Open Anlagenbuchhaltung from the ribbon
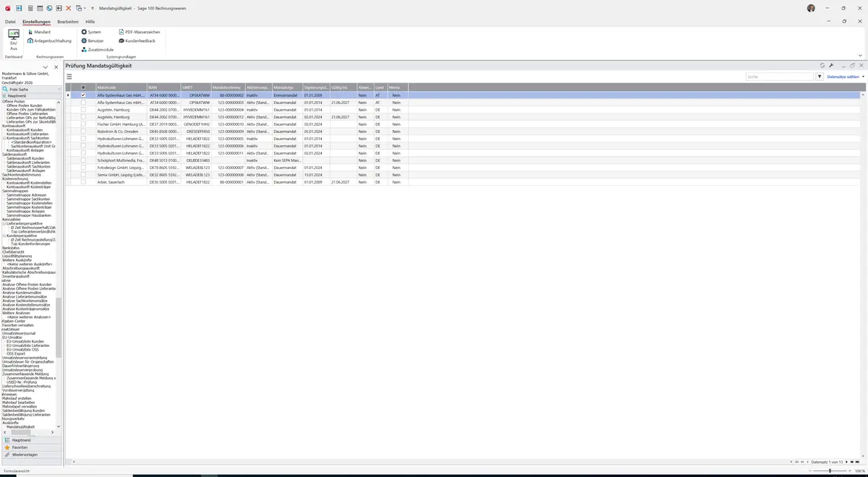Screen dimensions: 868x477 50,40
